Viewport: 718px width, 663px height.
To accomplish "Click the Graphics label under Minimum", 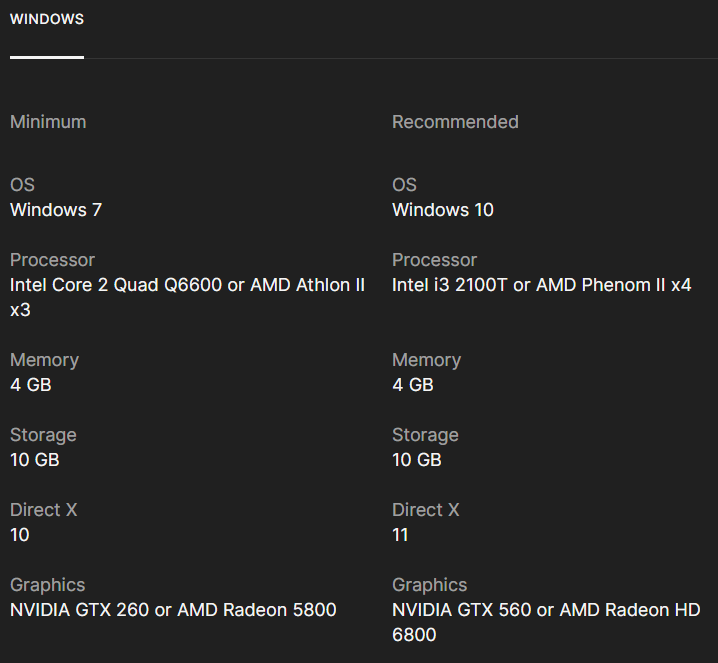I will point(47,585).
